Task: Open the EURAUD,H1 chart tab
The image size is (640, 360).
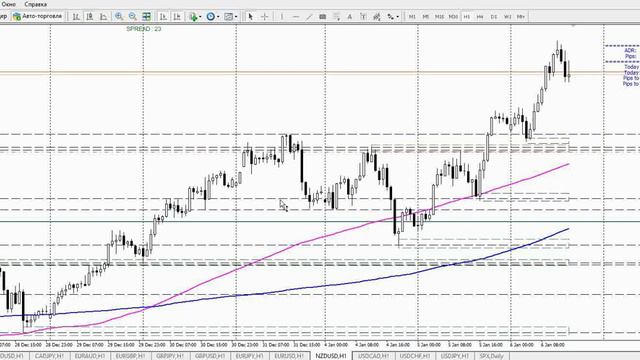Action: 89,356
